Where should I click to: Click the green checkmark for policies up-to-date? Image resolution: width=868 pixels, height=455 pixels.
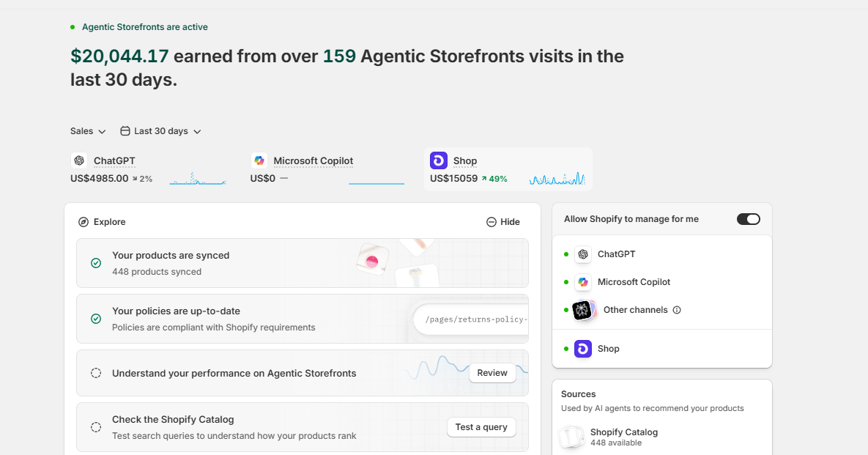coord(96,319)
